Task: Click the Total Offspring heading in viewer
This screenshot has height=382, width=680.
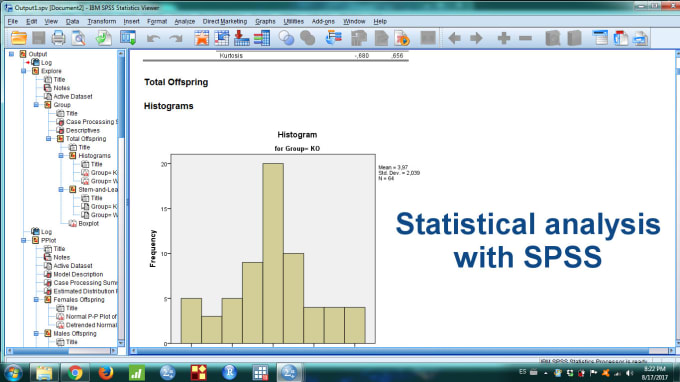Action: 176,82
